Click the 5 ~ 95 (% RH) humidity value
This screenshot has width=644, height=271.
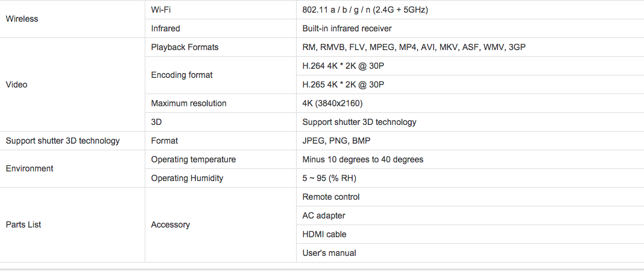(x=329, y=179)
